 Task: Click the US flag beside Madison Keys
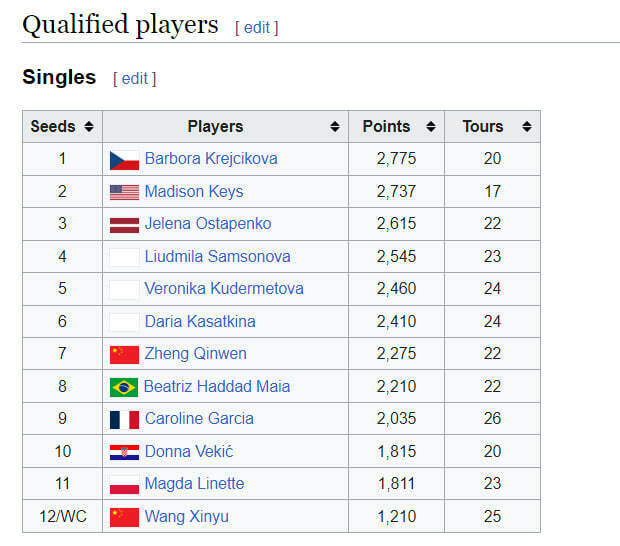(x=124, y=192)
